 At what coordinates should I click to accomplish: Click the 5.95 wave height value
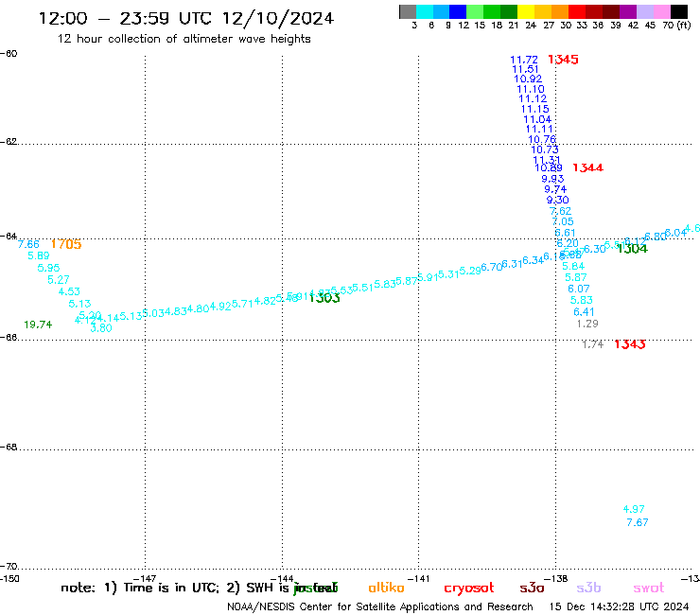point(48,268)
